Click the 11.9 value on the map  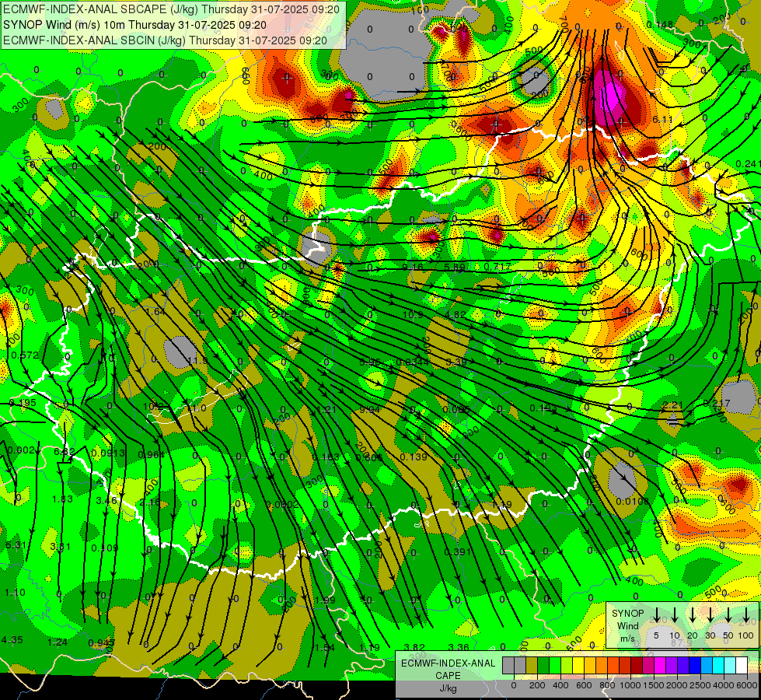(x=197, y=360)
